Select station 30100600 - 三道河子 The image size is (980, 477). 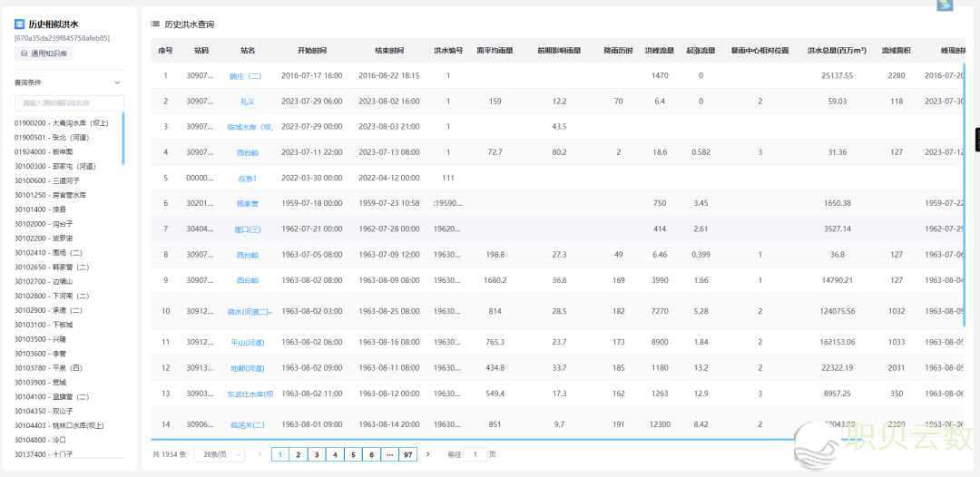click(47, 180)
